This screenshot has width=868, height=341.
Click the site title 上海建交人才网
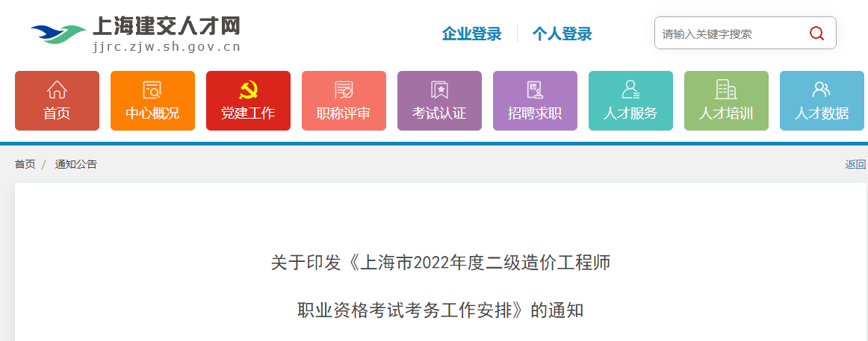pyautogui.click(x=166, y=26)
